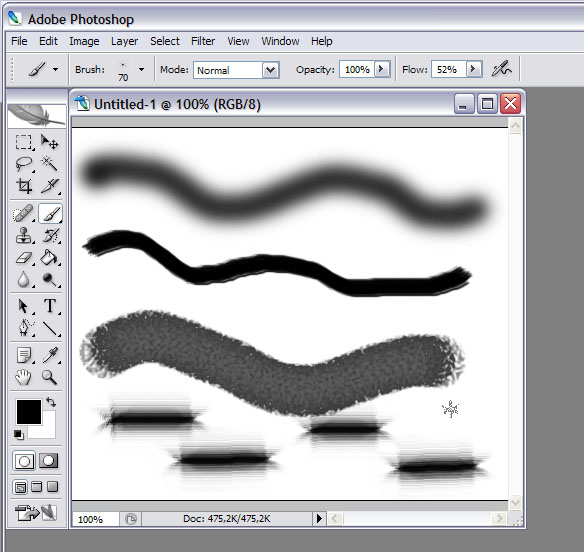Open the View menu
The height and width of the screenshot is (552, 584).
point(238,41)
